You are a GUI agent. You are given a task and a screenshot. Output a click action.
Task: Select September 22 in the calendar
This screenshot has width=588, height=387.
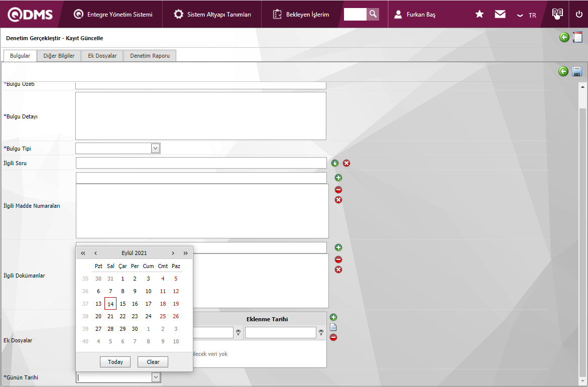click(x=123, y=316)
